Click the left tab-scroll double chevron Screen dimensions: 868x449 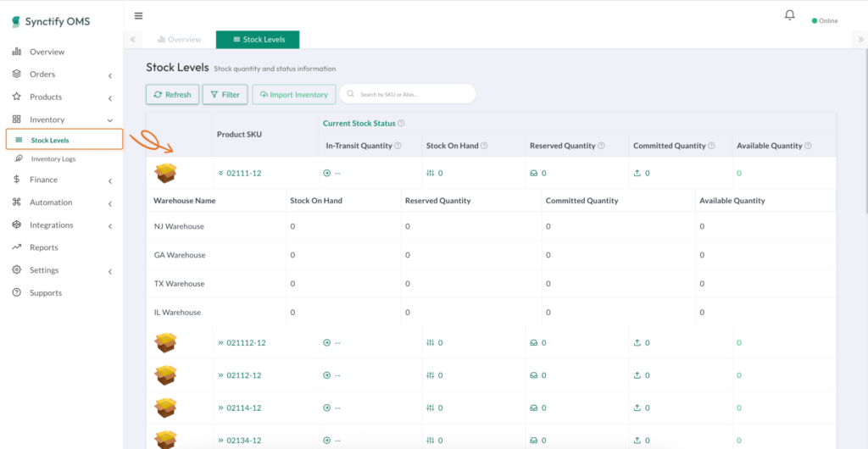[132, 39]
